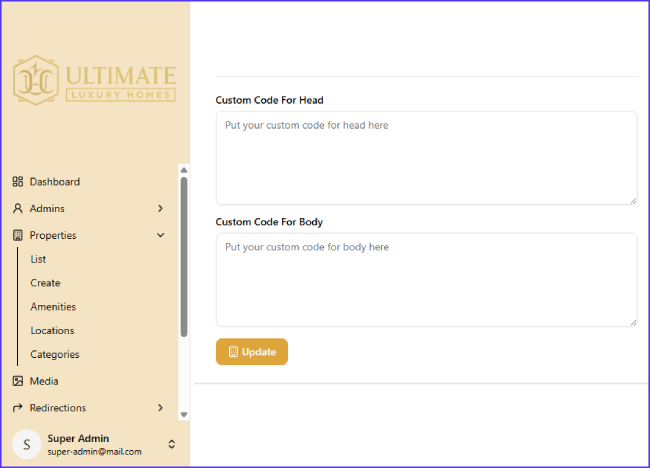Open the Categories submenu link

point(55,354)
